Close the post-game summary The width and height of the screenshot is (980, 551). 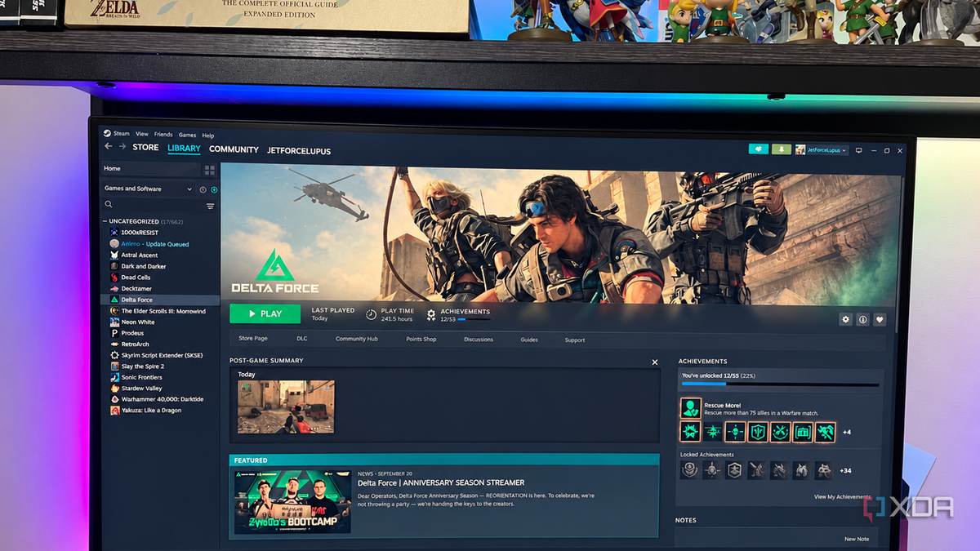coord(654,362)
